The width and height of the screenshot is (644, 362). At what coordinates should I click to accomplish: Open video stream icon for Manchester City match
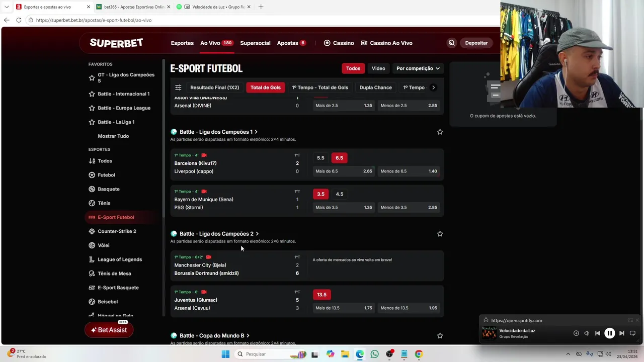209,257
